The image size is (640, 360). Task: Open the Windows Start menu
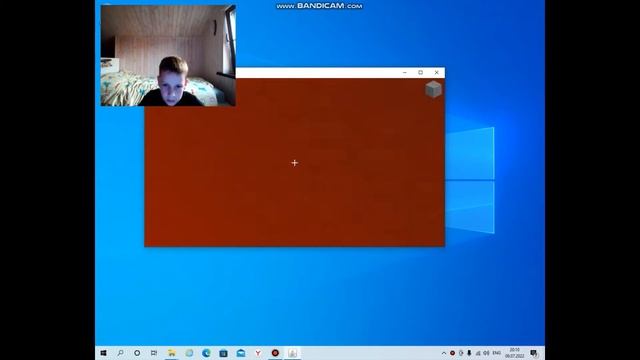pos(103,353)
